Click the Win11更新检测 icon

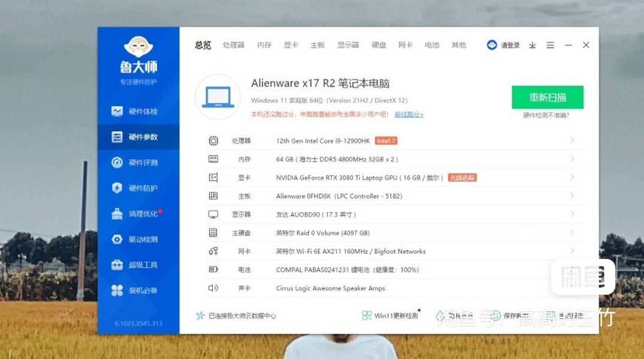[367, 316]
